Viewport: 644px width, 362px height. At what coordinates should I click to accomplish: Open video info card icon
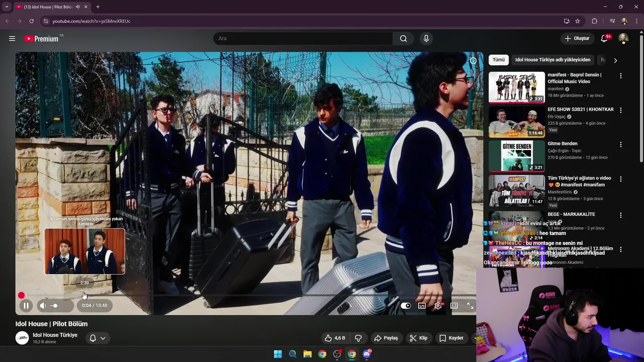[473, 60]
